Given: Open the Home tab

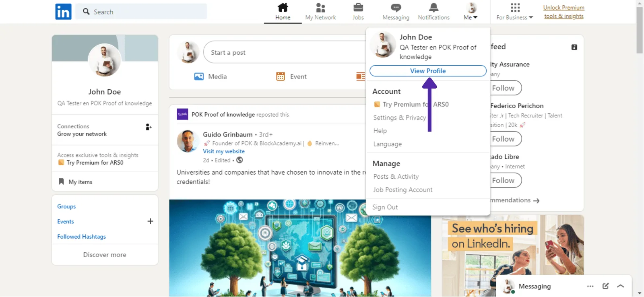Looking at the screenshot, I should 283,12.
